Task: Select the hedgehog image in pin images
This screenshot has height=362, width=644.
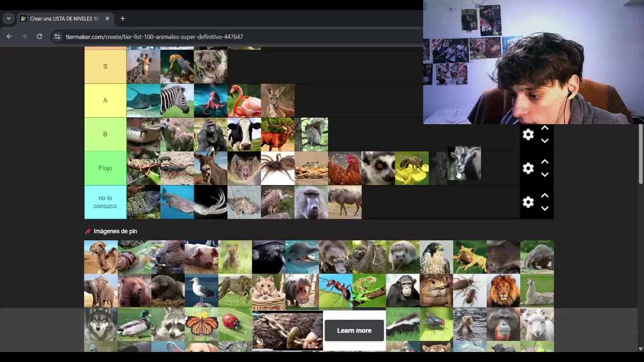Action: (x=403, y=257)
